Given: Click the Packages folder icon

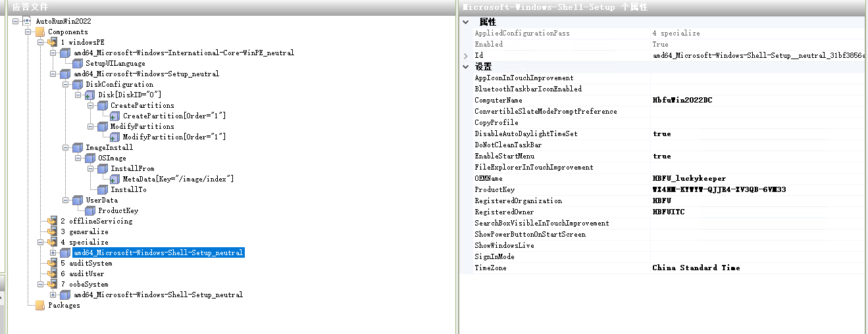Looking at the screenshot, I should (40, 305).
